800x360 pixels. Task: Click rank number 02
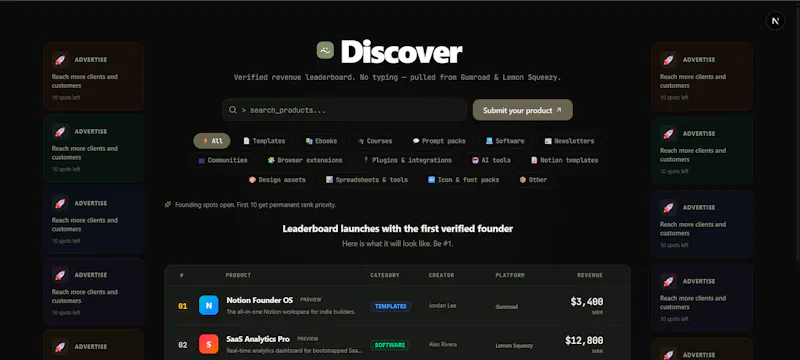[182, 345]
